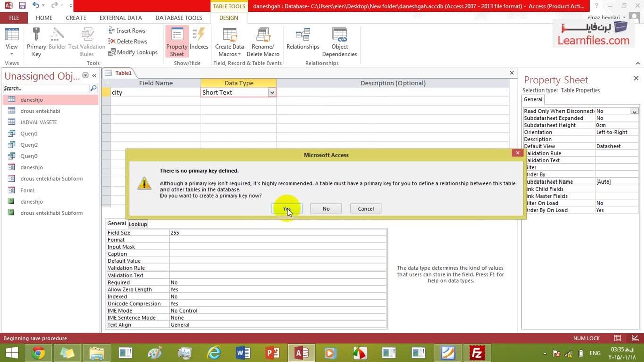Select the JADVAL VASETE table in navigation

pyautogui.click(x=38, y=122)
